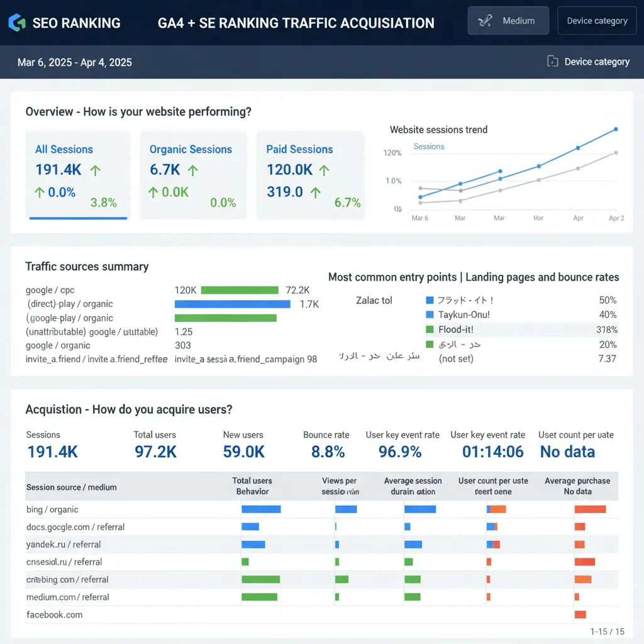
Task: Click the Device category page icon in header bar
Action: click(553, 62)
